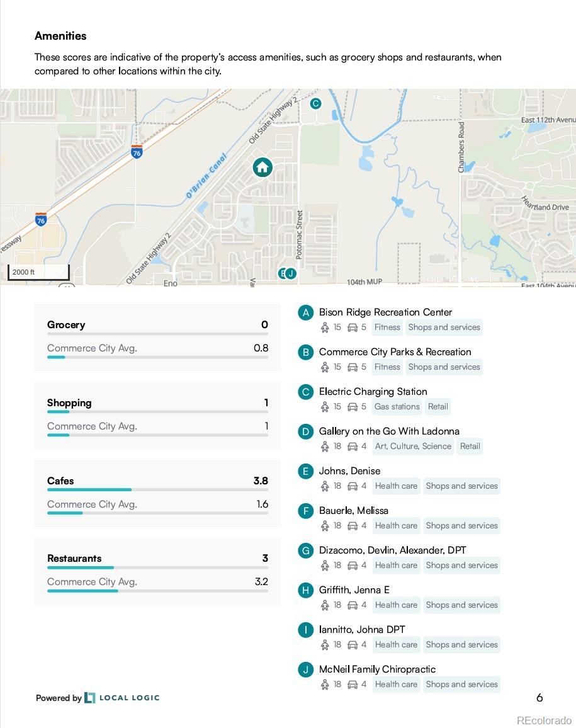Click Health care tag under McNeil Family Chiropractic

[x=396, y=685]
